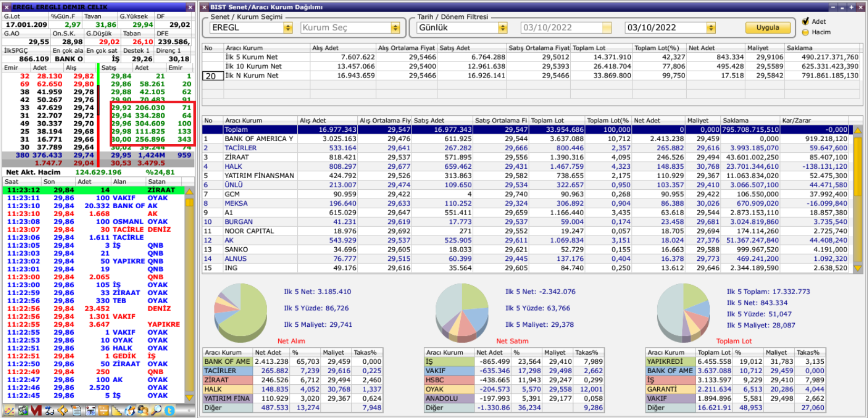Click the plus button in the BIST title bar

(x=851, y=7)
